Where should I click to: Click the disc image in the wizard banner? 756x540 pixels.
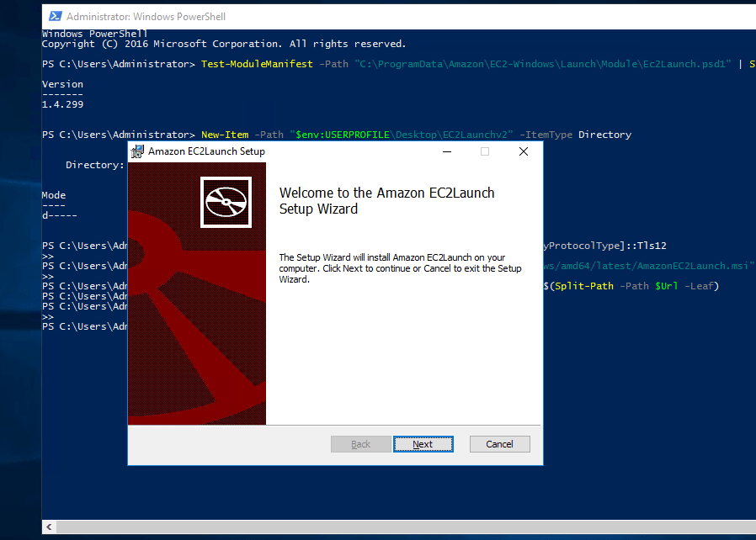226,203
